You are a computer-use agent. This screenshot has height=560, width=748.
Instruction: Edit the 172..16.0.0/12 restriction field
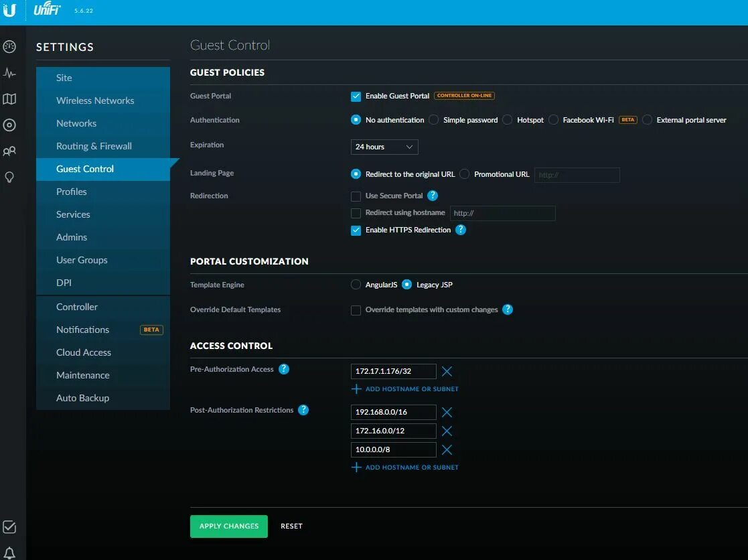tap(394, 431)
